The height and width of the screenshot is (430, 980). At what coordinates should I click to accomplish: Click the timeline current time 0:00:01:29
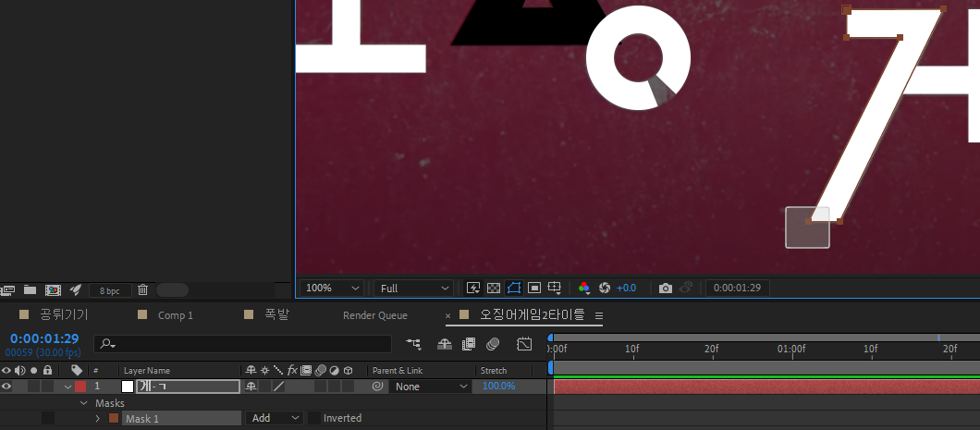point(44,338)
